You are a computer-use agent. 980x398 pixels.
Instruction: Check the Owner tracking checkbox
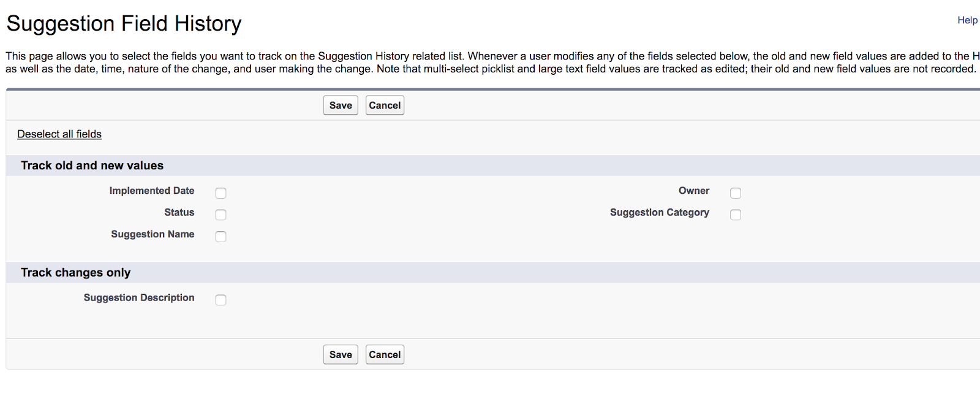click(736, 193)
